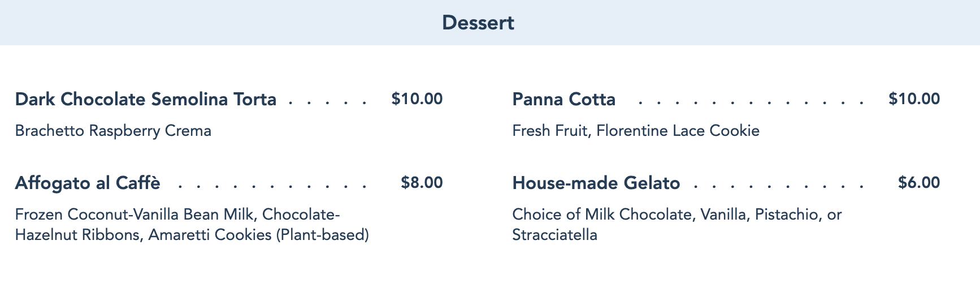The height and width of the screenshot is (283, 980).
Task: Open the Panna Cotta menu item
Action: click(563, 99)
